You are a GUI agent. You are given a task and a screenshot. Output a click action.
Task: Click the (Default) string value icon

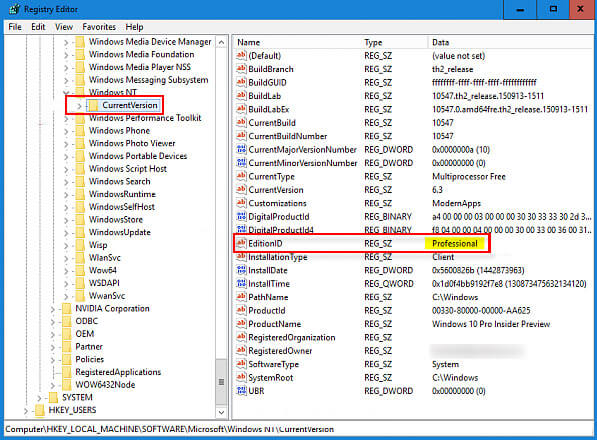pos(241,56)
